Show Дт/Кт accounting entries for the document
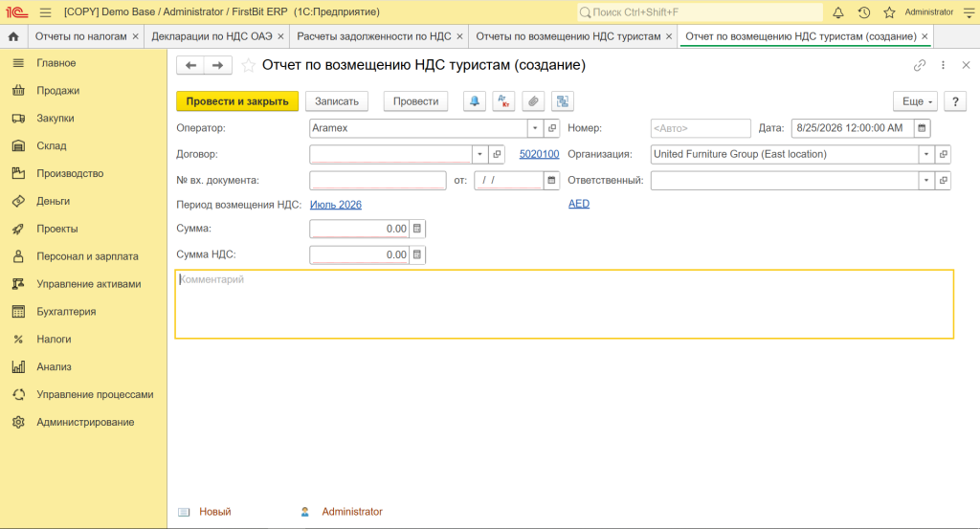This screenshot has height=529, width=980. (x=503, y=101)
